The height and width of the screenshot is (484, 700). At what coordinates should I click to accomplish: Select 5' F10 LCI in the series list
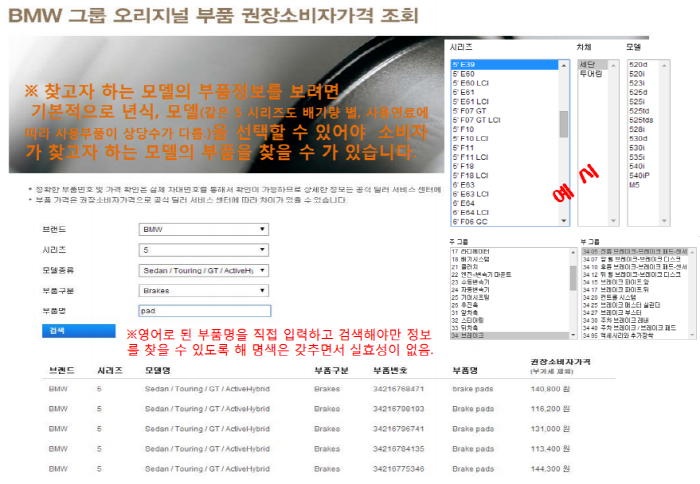(x=504, y=138)
